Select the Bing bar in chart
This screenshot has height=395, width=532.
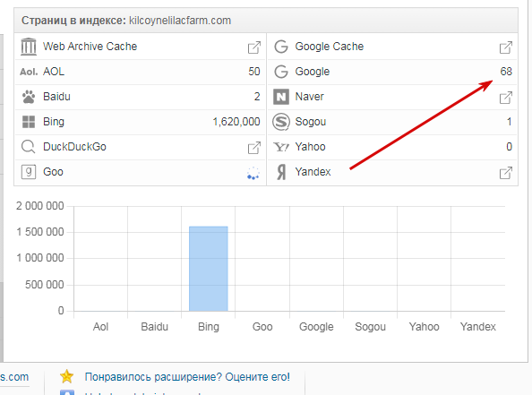click(x=209, y=269)
